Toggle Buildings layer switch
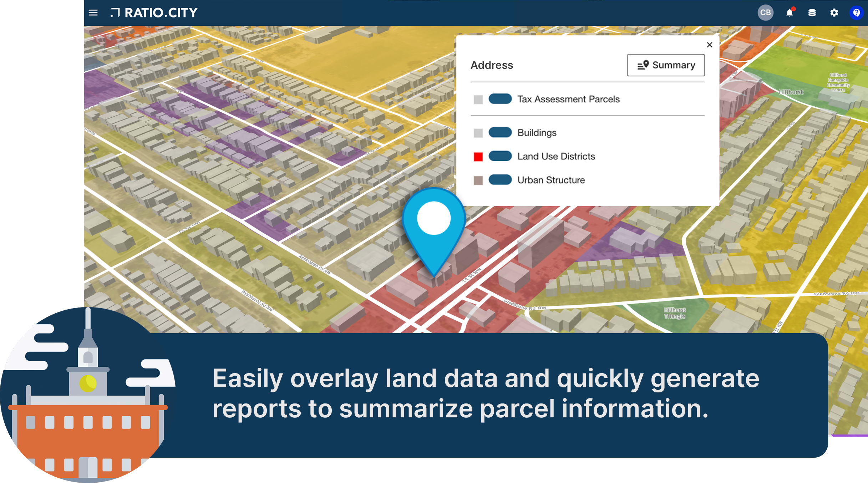Viewport: 868px width, 483px height. point(500,132)
